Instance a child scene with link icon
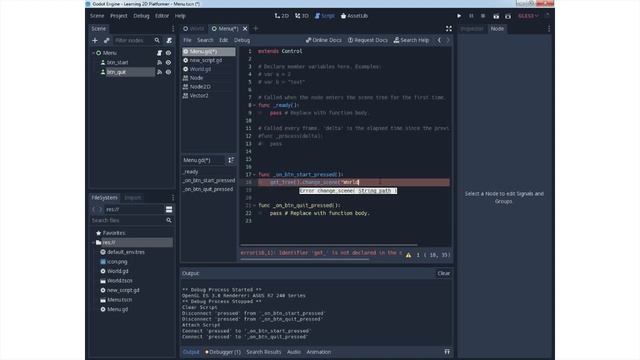Screen dimensions: 640x360 click(x=107, y=40)
